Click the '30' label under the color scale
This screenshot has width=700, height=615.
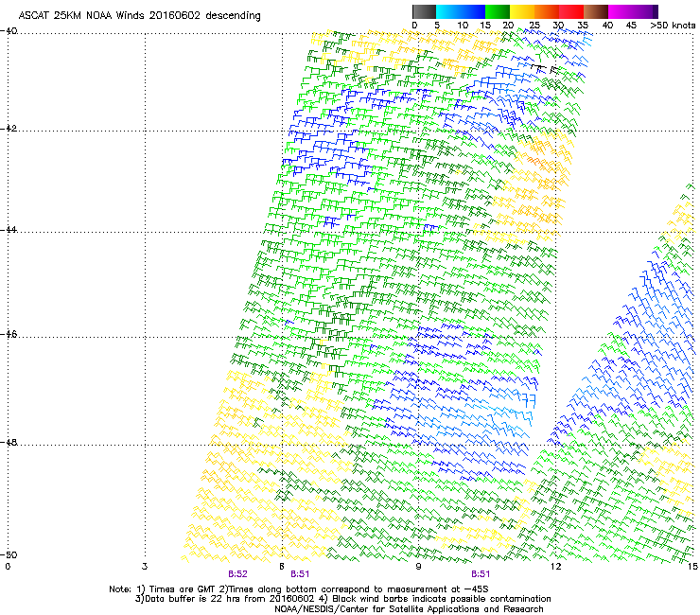tap(558, 26)
